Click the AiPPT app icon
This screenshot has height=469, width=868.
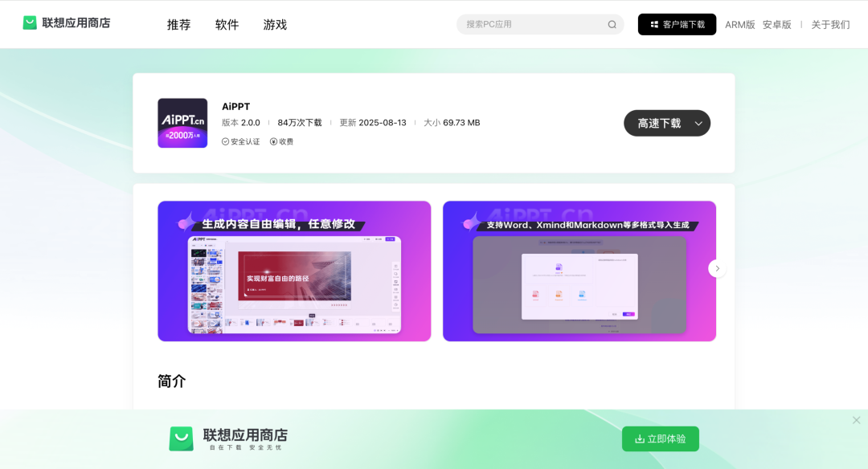[x=182, y=123]
